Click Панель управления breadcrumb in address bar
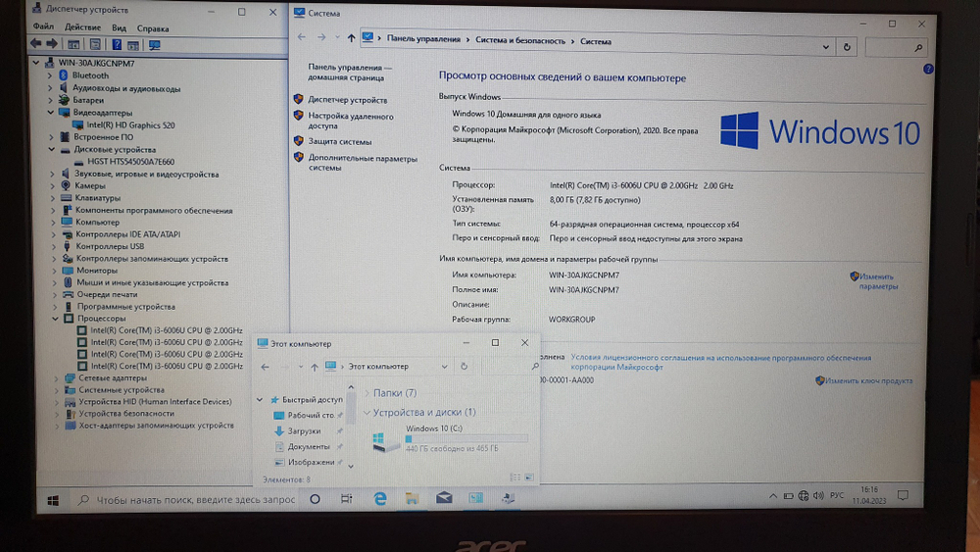980x552 pixels. click(423, 39)
